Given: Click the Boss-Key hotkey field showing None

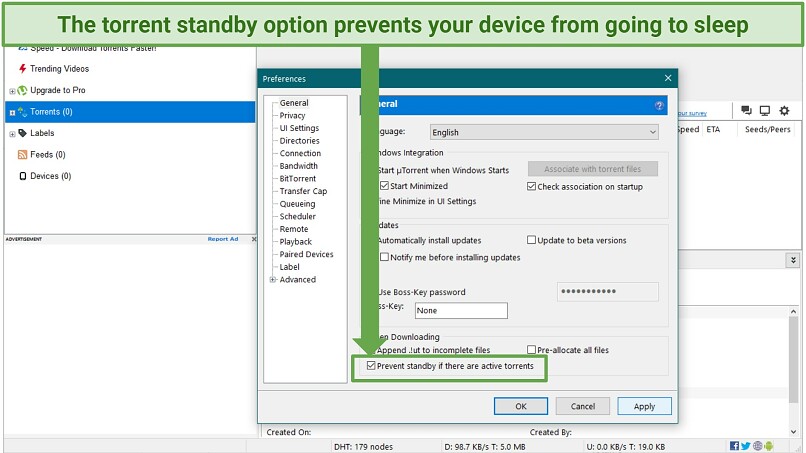Looking at the screenshot, I should point(461,311).
